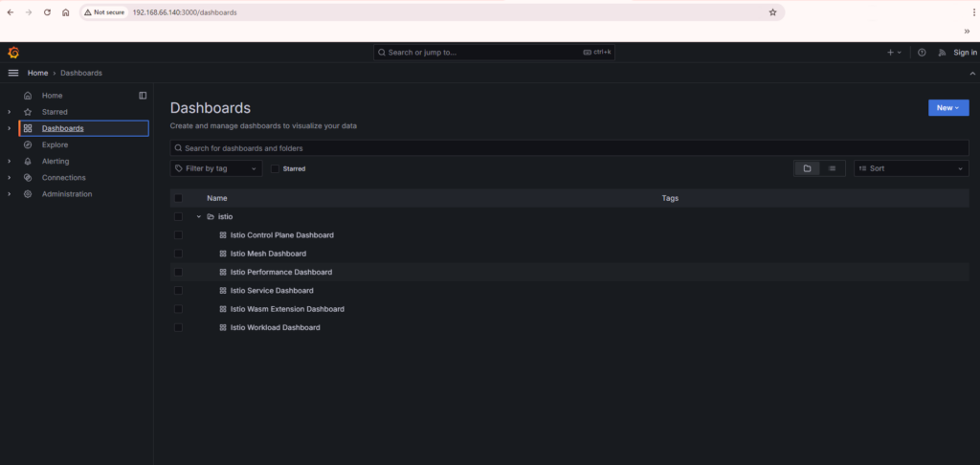Screen dimensions: 980x465
Task: Click the Grafana logo icon
Action: tap(13, 53)
